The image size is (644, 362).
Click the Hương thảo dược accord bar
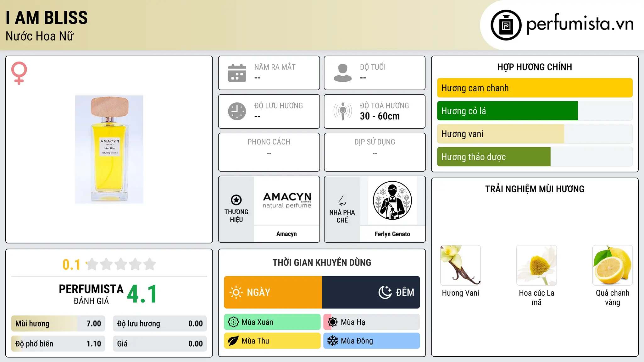535,157
